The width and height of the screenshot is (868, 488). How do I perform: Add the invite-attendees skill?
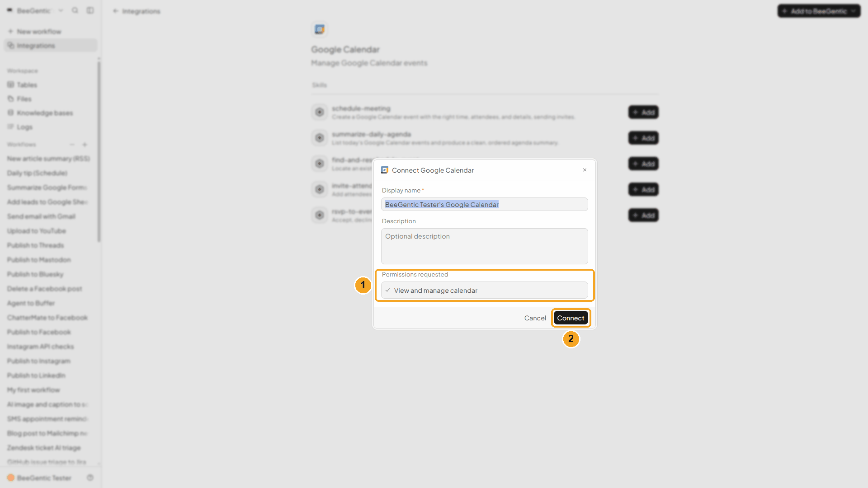[x=643, y=189]
